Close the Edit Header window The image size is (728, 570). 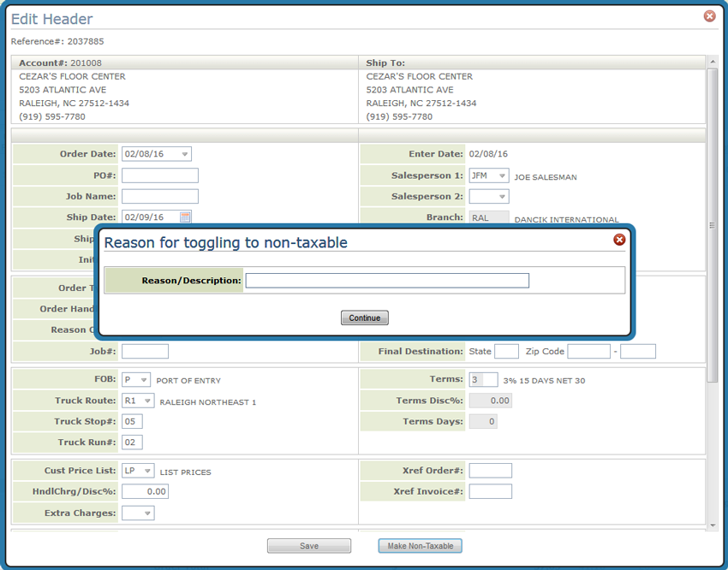click(x=709, y=16)
